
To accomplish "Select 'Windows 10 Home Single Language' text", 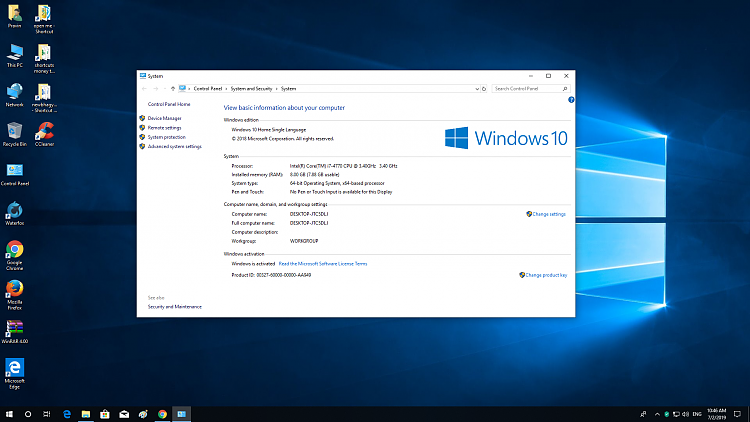I will [268, 130].
